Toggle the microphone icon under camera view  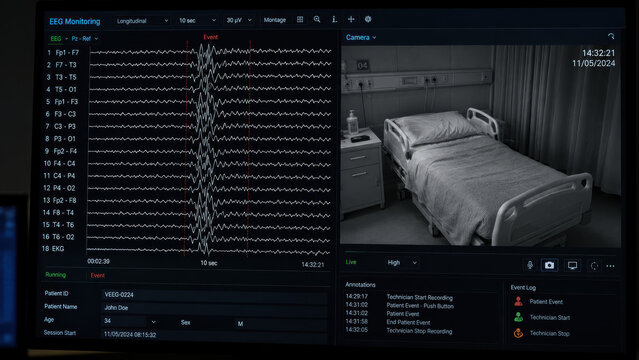(530, 265)
